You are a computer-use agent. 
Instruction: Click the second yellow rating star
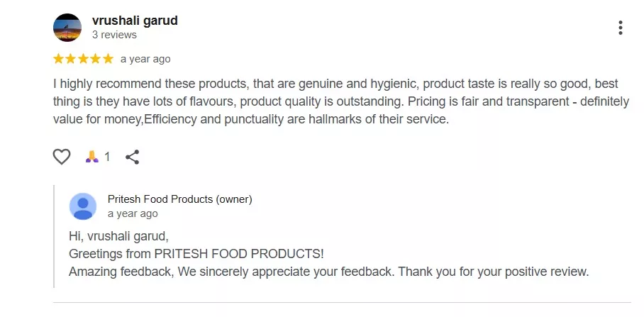71,59
